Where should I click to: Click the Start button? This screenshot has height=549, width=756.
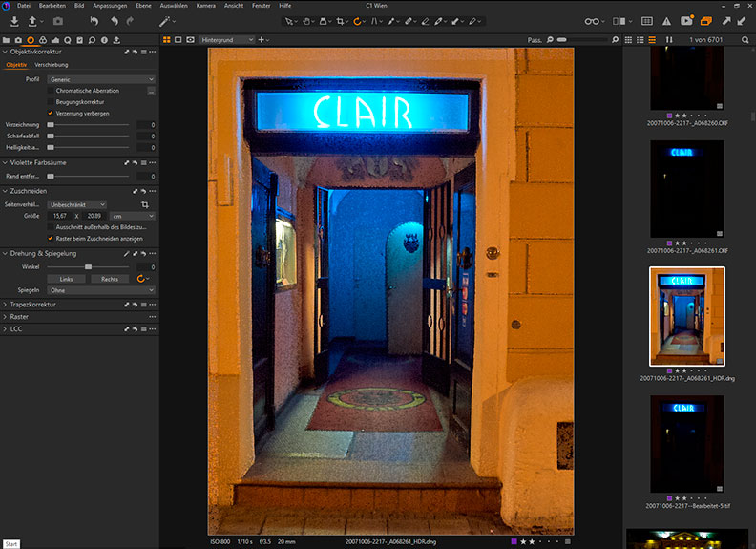coord(11,544)
